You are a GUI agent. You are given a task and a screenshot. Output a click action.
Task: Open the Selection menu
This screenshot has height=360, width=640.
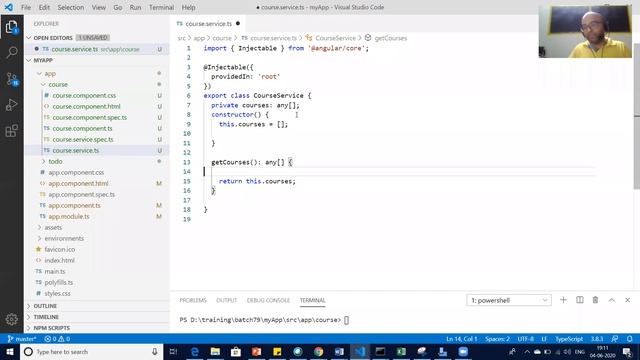(71, 7)
